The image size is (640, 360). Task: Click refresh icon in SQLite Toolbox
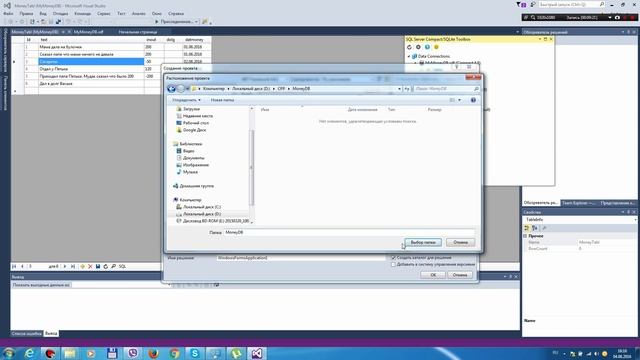[409, 47]
